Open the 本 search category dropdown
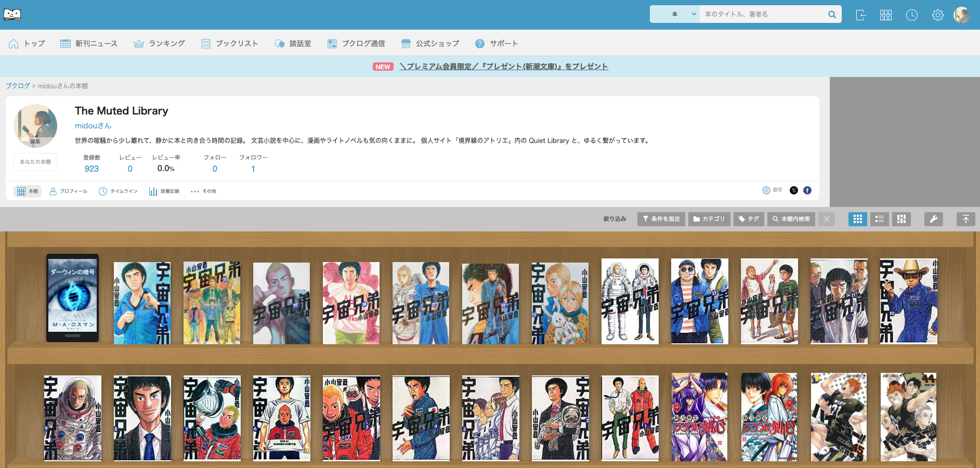This screenshot has width=980, height=468. tap(675, 15)
